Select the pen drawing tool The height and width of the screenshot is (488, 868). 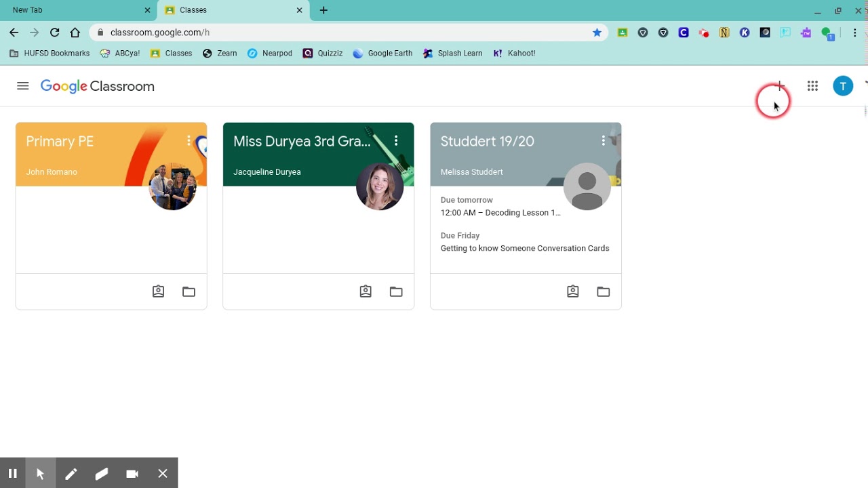point(71,473)
